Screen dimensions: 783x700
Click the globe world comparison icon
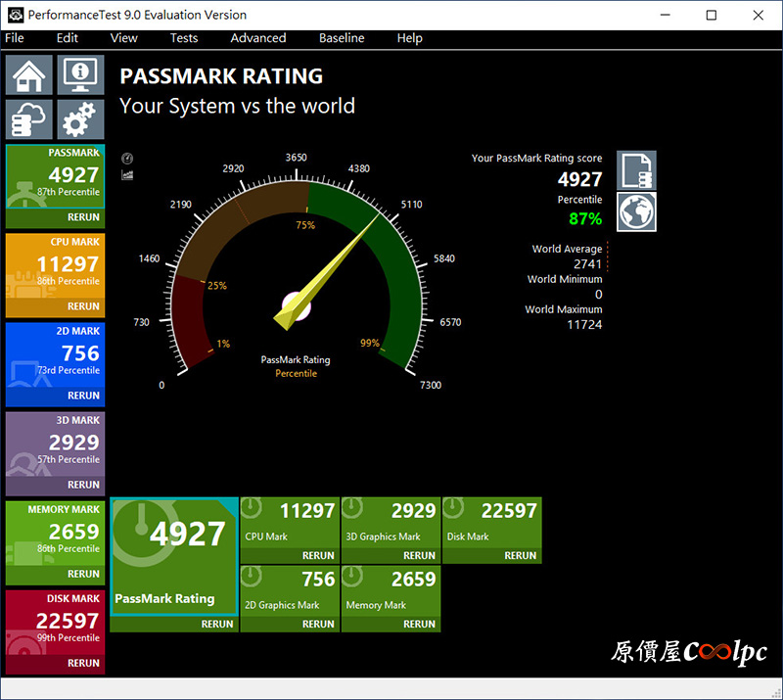(x=636, y=211)
